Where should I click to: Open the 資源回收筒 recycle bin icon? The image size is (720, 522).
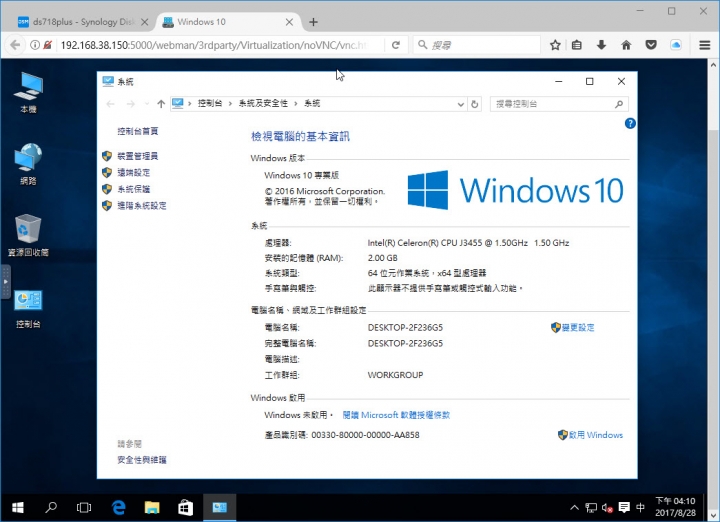(28, 235)
